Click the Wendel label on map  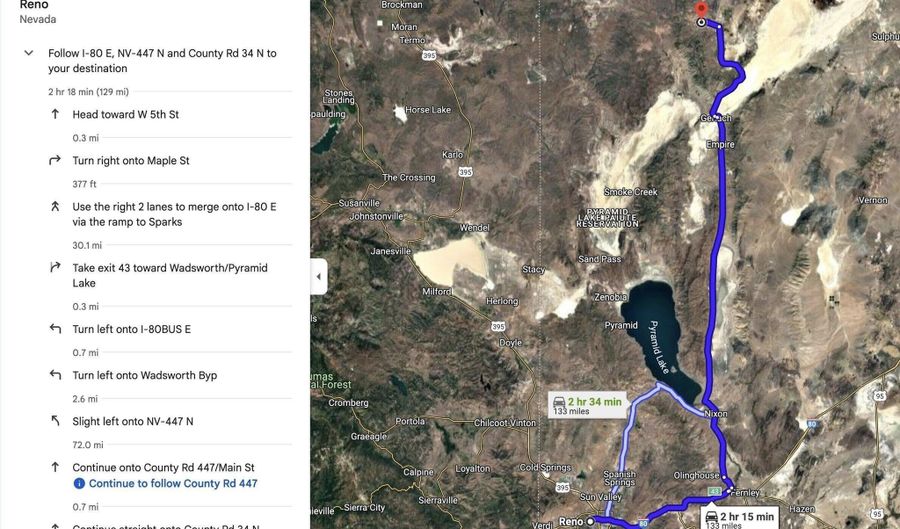(x=474, y=228)
